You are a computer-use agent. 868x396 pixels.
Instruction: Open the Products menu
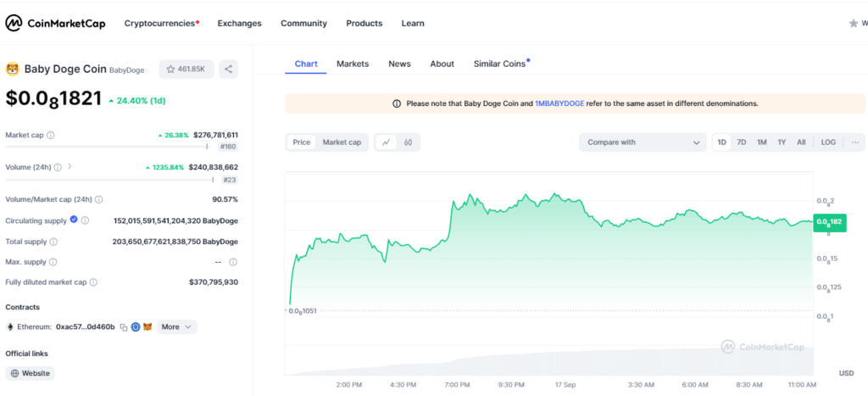(x=364, y=23)
